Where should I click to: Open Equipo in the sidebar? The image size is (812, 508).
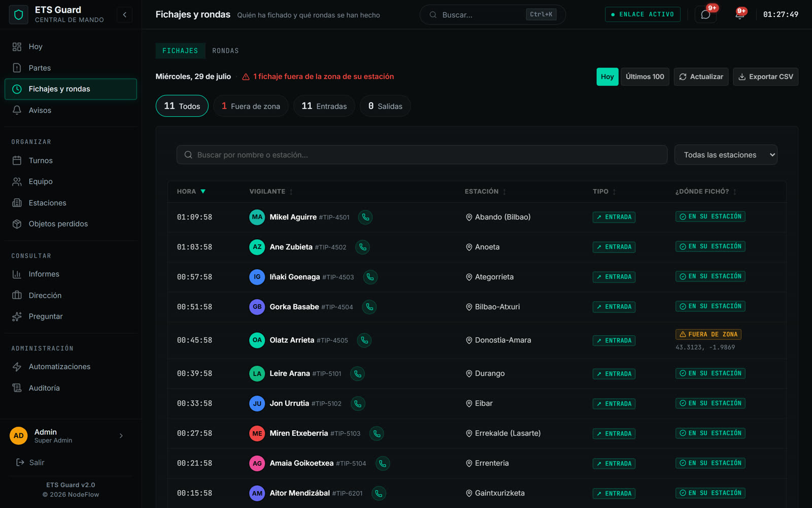pos(71,181)
